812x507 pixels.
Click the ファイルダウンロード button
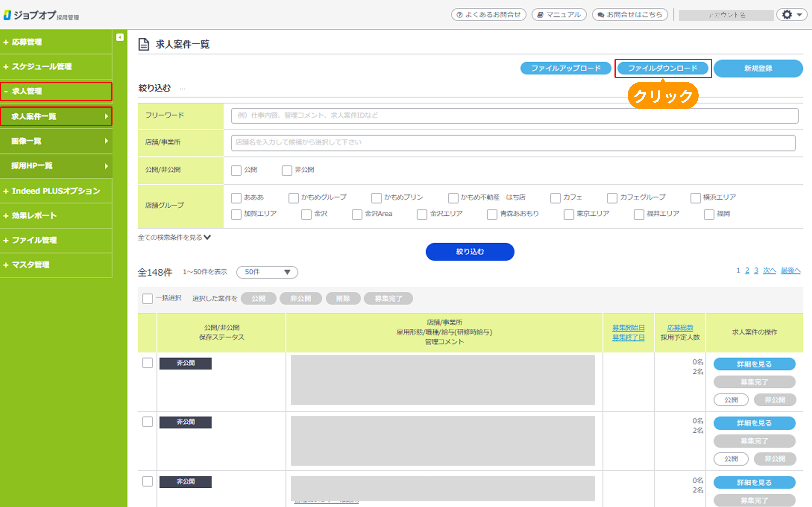[663, 68]
